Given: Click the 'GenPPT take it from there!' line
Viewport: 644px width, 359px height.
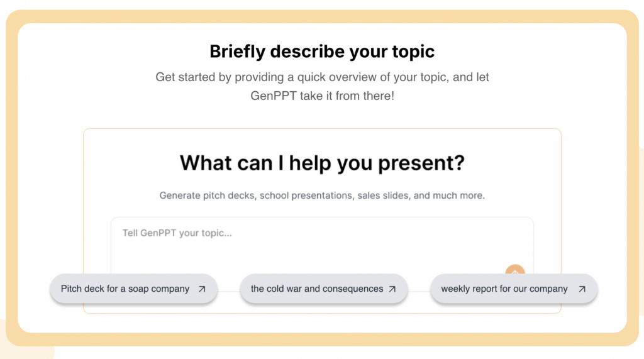Looking at the screenshot, I should click(322, 97).
